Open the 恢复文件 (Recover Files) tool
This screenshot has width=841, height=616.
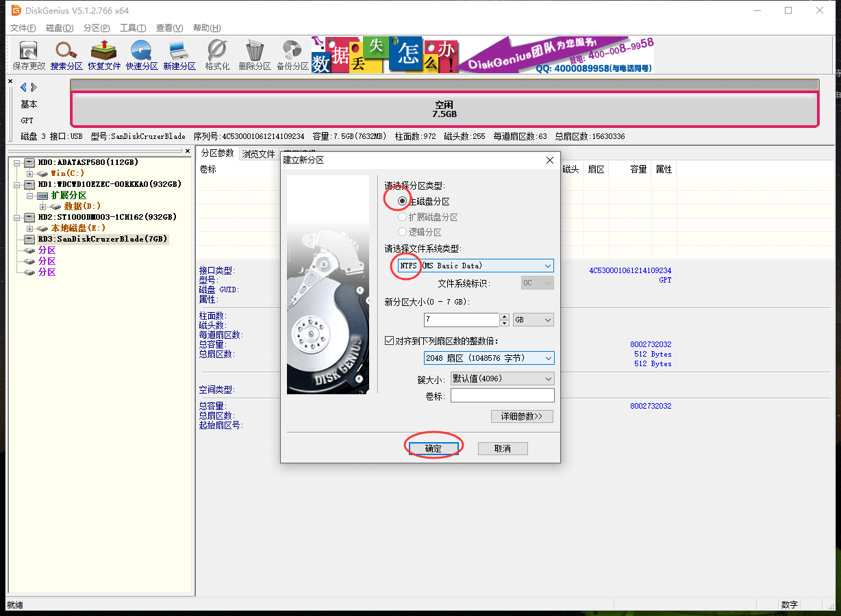click(x=103, y=55)
